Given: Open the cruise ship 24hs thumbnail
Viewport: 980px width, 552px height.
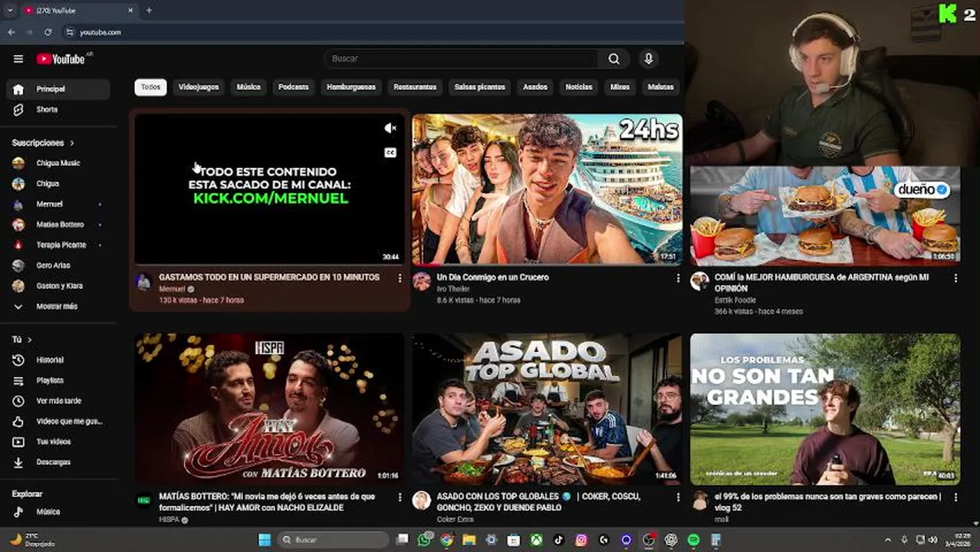Looking at the screenshot, I should 548,189.
